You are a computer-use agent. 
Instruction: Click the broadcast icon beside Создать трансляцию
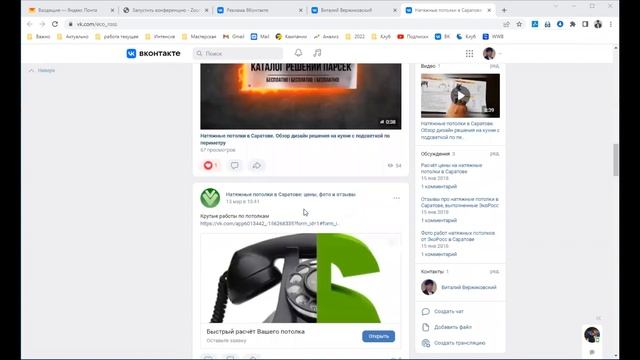click(x=426, y=343)
